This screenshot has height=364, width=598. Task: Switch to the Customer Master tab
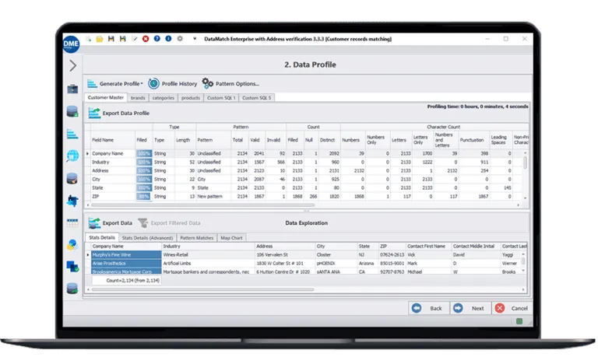tap(106, 97)
